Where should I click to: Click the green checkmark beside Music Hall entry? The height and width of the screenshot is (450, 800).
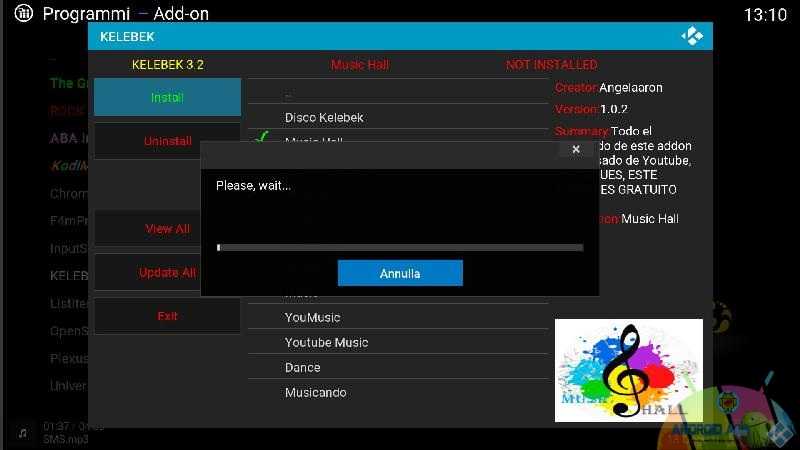point(262,137)
